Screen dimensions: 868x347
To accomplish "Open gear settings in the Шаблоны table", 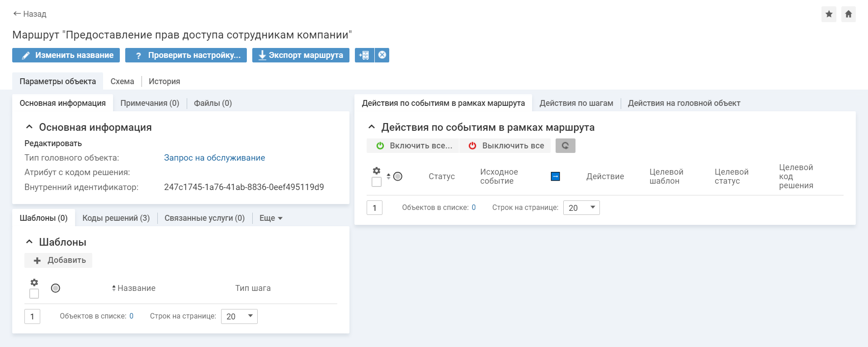I will pyautogui.click(x=34, y=283).
